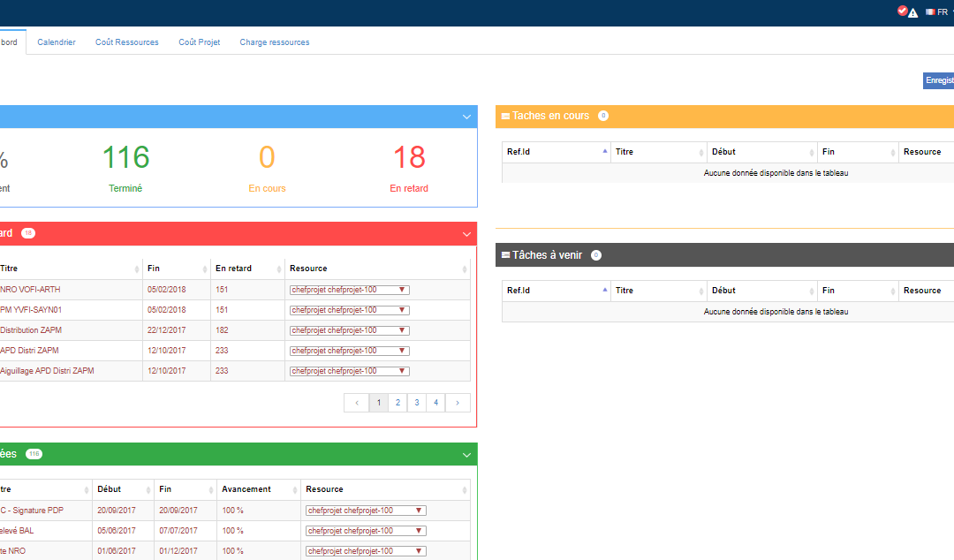This screenshot has height=560, width=954.
Task: Open resource dropdown for row ending 01/12/2017
Action: (366, 551)
